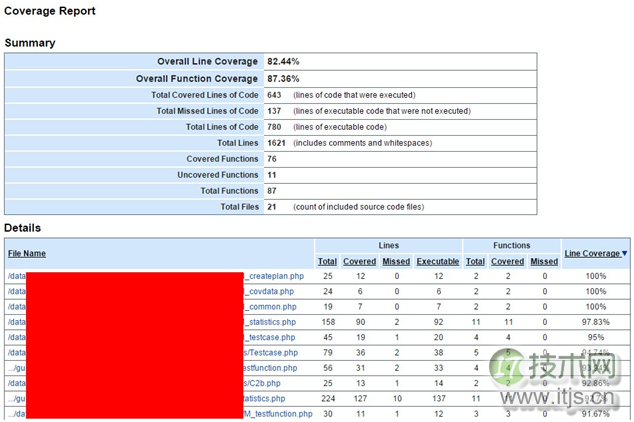Sort by the Executable column header
This screenshot has height=422, width=634.
click(x=438, y=261)
